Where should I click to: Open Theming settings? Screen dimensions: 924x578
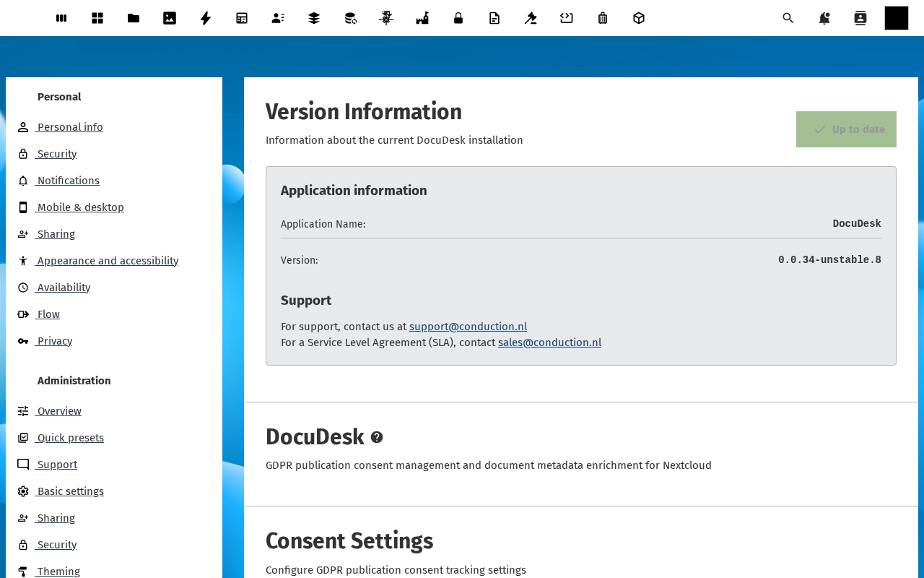pyautogui.click(x=58, y=571)
